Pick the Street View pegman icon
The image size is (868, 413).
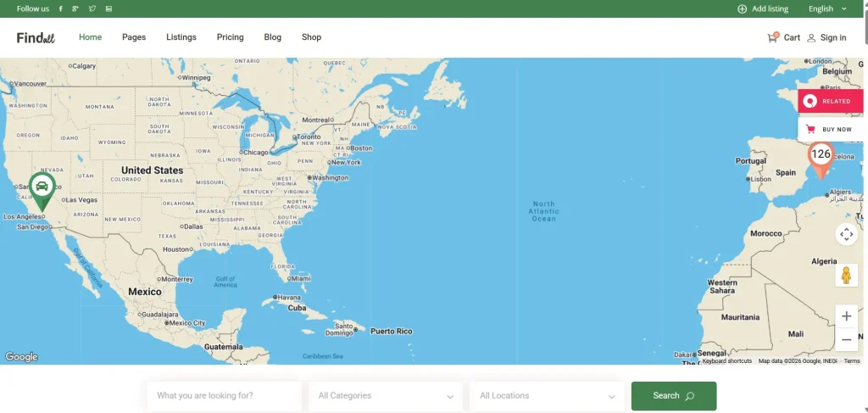pyautogui.click(x=847, y=275)
